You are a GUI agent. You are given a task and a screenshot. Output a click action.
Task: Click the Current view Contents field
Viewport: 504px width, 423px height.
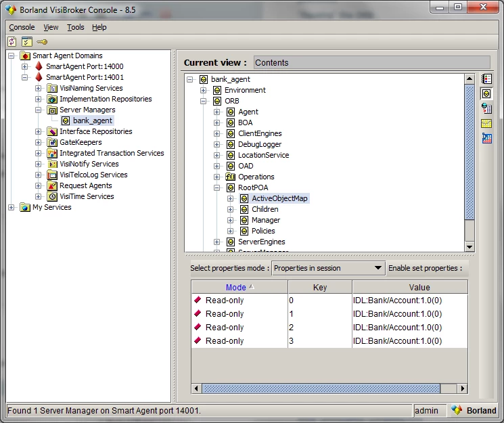click(x=372, y=62)
